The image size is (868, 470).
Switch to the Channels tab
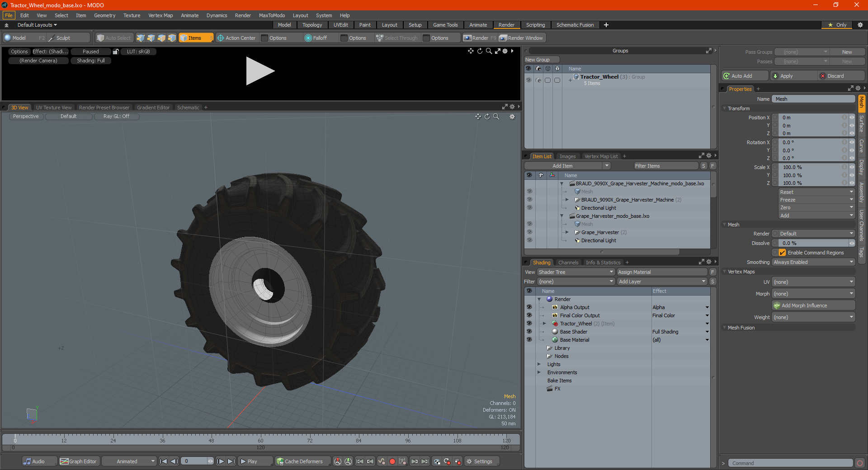[568, 263]
